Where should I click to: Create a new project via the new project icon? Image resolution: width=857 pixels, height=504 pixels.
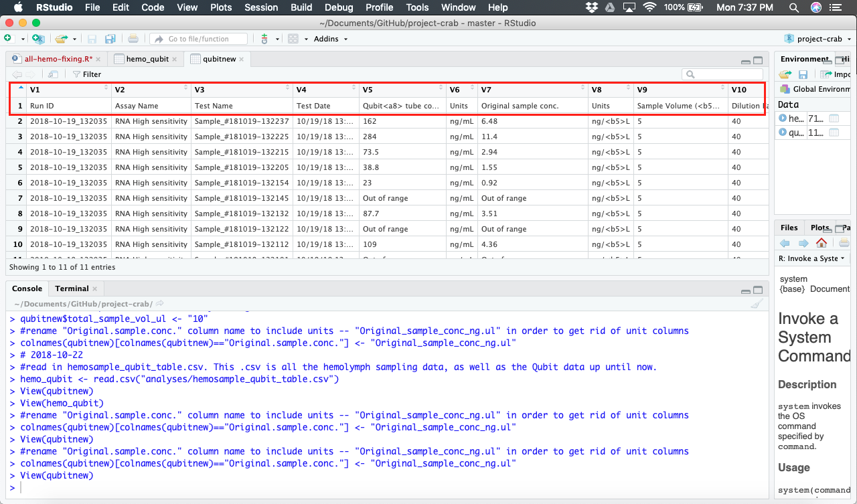point(37,38)
